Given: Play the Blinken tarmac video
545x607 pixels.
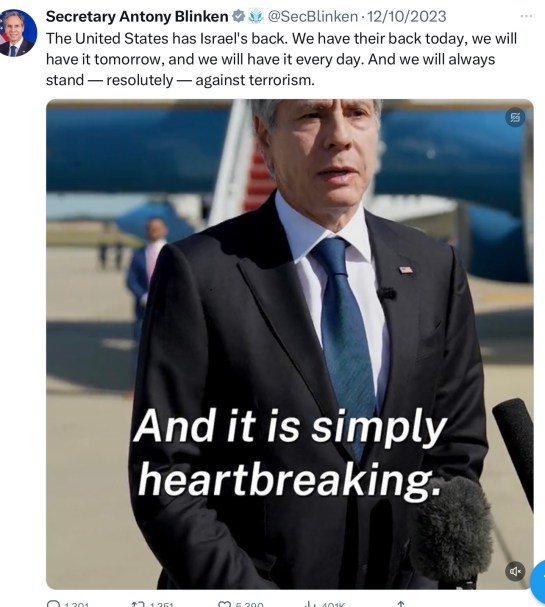Looking at the screenshot, I should (290, 344).
